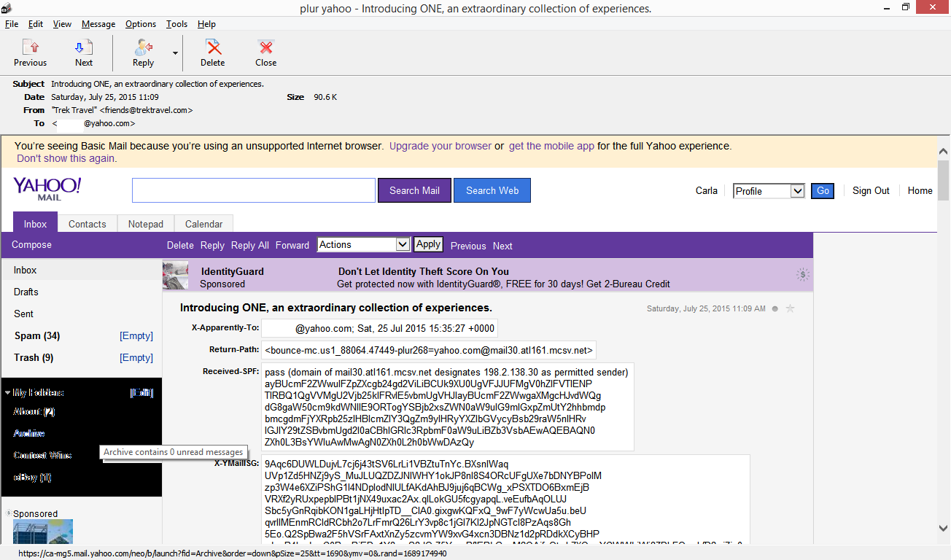
Task: Open the Edit menu
Action: (x=36, y=24)
